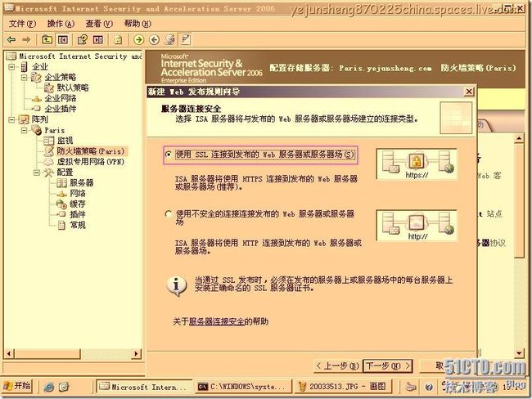Select 插件 under 配置
The image size is (532, 399).
coord(78,214)
